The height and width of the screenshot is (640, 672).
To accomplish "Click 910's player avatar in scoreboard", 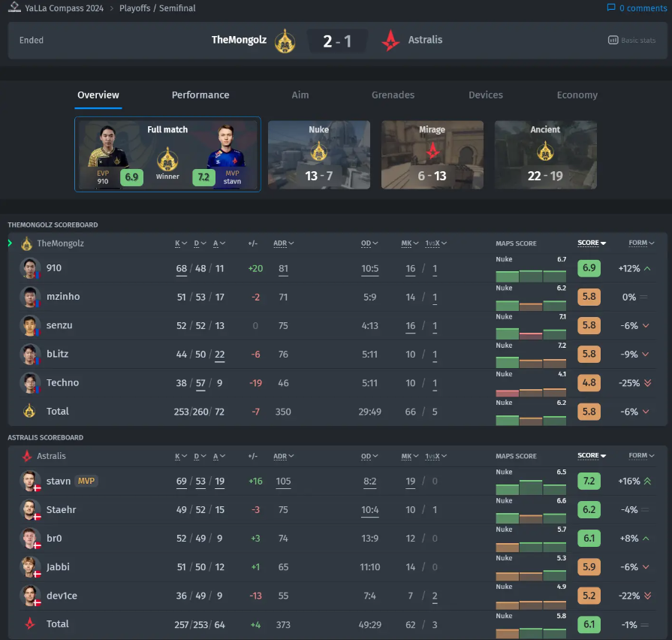I will tap(29, 268).
